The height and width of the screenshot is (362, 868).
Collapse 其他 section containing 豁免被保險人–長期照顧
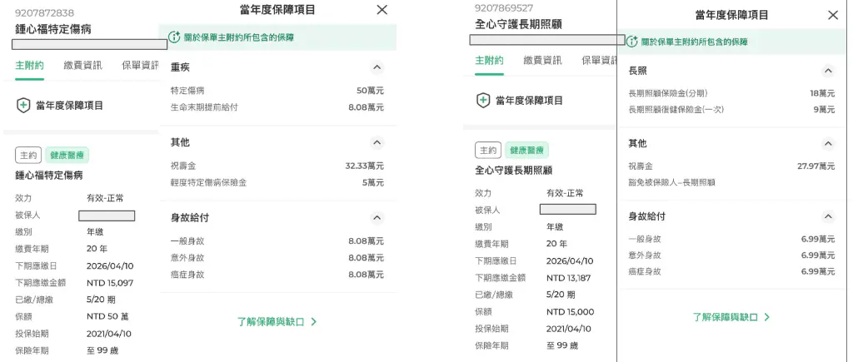pyautogui.click(x=827, y=144)
